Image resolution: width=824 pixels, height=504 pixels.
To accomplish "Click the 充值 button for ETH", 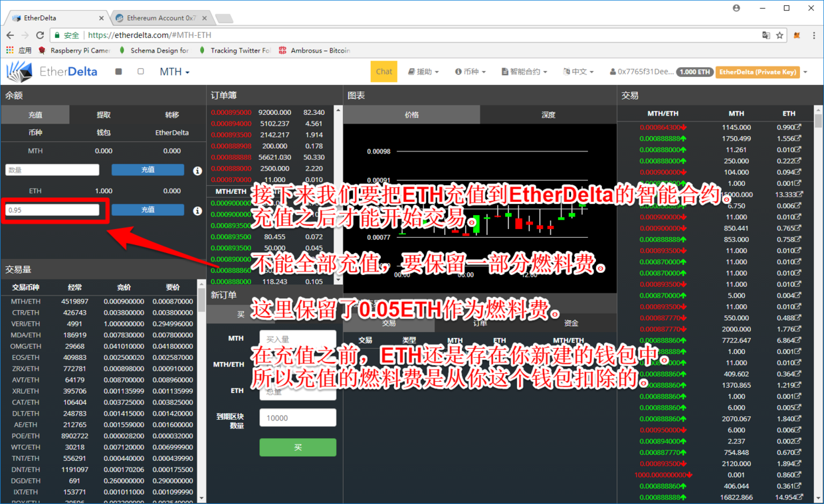I will tap(148, 210).
